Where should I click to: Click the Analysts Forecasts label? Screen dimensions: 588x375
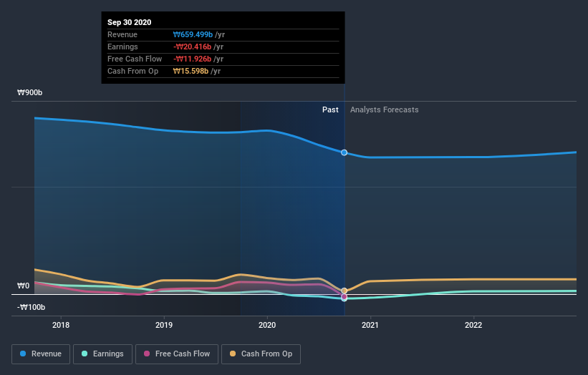pyautogui.click(x=385, y=109)
